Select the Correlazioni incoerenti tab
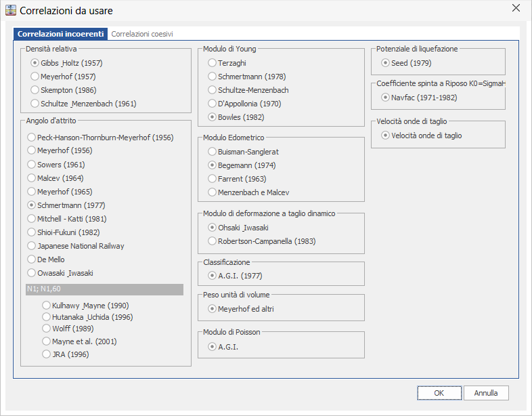 pos(60,34)
